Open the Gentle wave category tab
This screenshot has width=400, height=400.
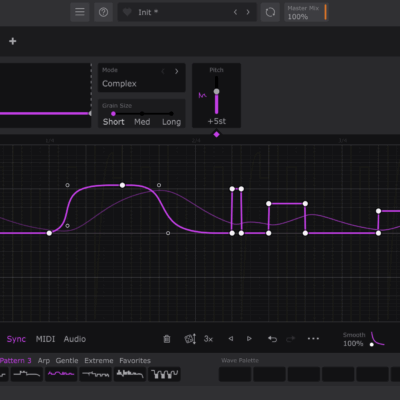[67, 361]
